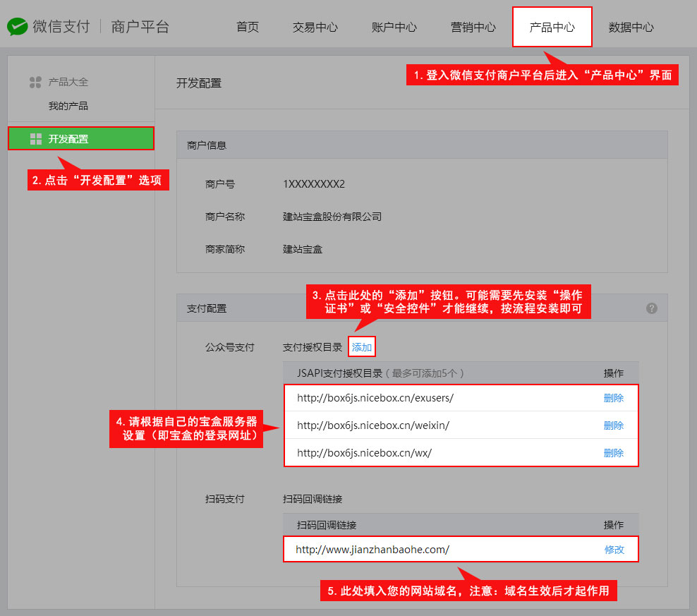Go to the 交易中心 tab
The width and height of the screenshot is (697, 616).
315,27
